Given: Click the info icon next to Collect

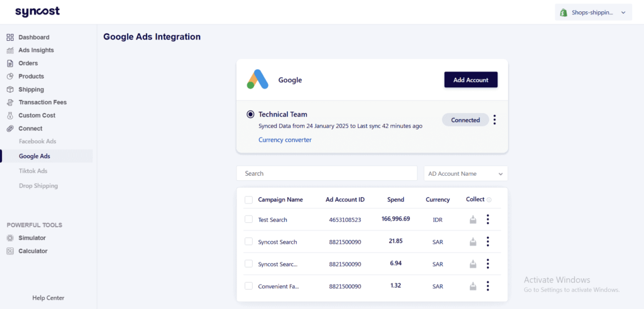Looking at the screenshot, I should point(489,200).
